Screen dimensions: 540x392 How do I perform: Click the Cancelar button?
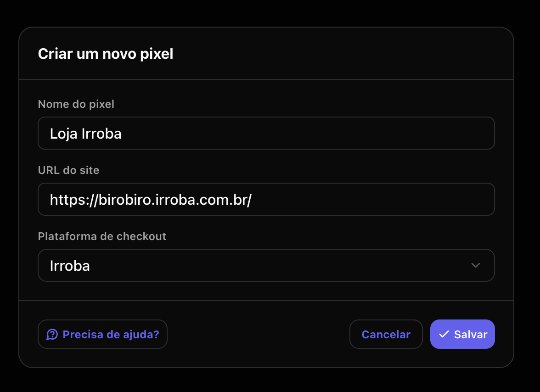(x=386, y=334)
